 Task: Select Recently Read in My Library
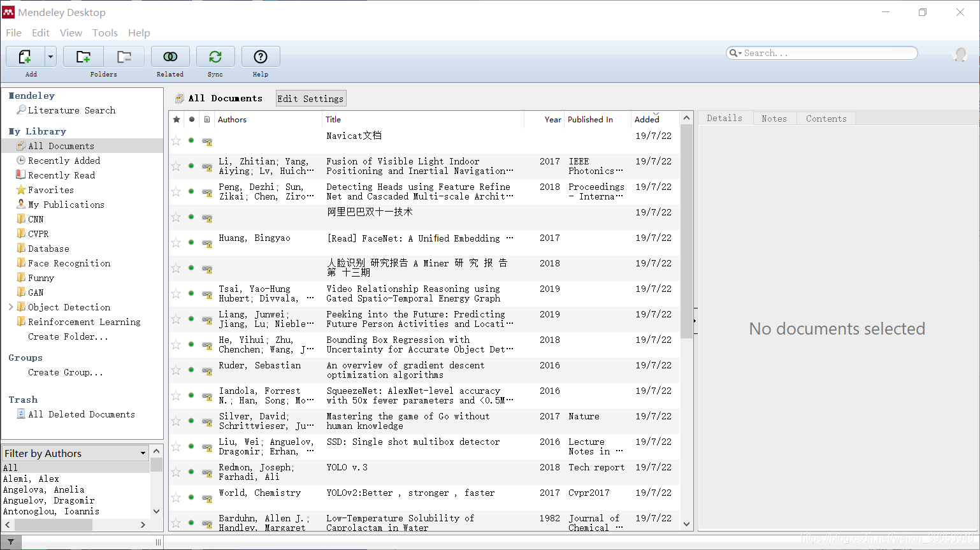pyautogui.click(x=61, y=175)
